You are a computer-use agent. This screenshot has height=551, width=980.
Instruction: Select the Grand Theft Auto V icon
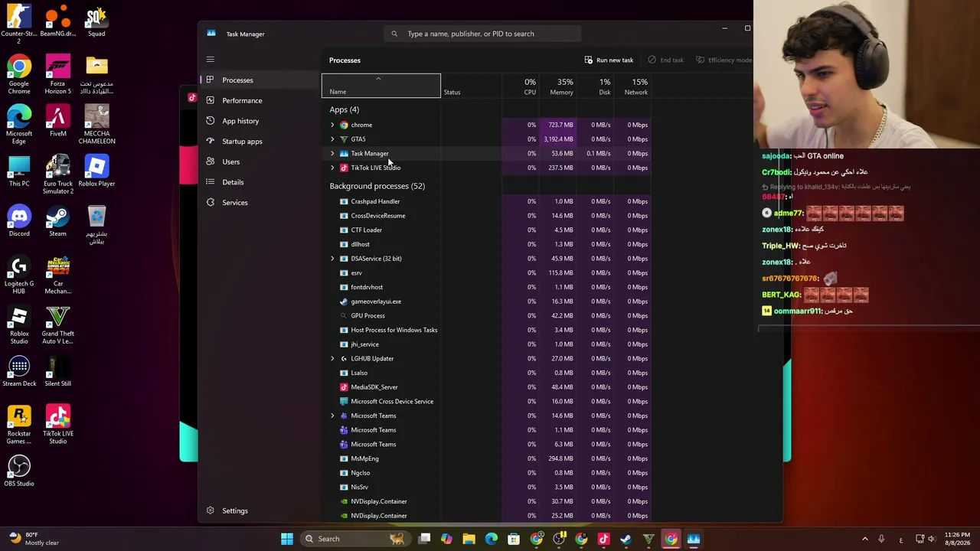58,324
